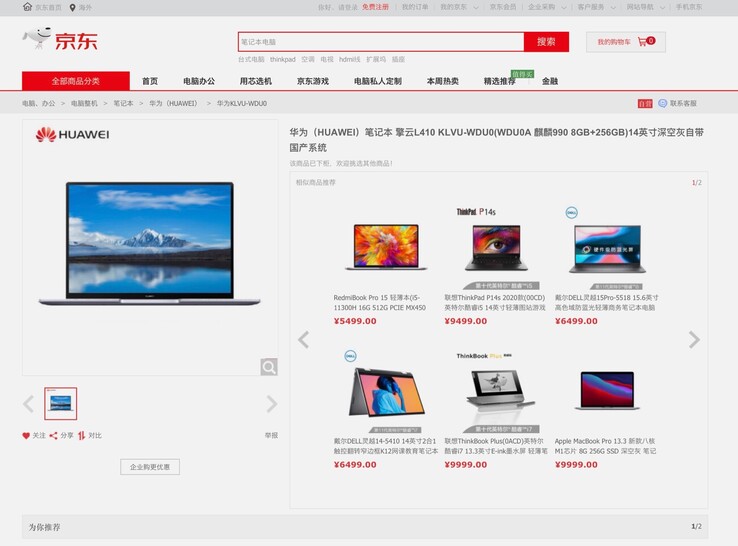Click the 对比 compare arrows icon

click(x=81, y=435)
